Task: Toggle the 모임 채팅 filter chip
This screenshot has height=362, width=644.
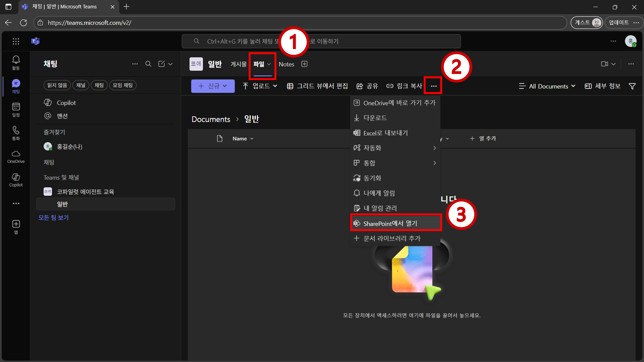Action: (x=123, y=85)
